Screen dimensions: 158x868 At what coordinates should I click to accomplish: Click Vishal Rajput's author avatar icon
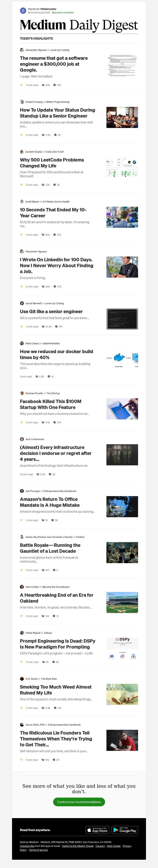22,633
